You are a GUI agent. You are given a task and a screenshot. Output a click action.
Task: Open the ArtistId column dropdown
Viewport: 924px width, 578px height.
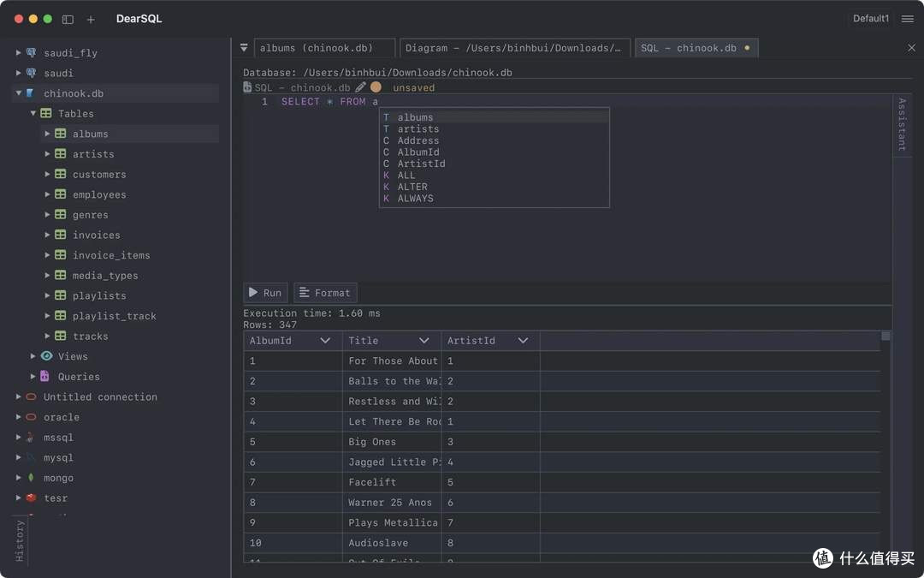(x=523, y=340)
